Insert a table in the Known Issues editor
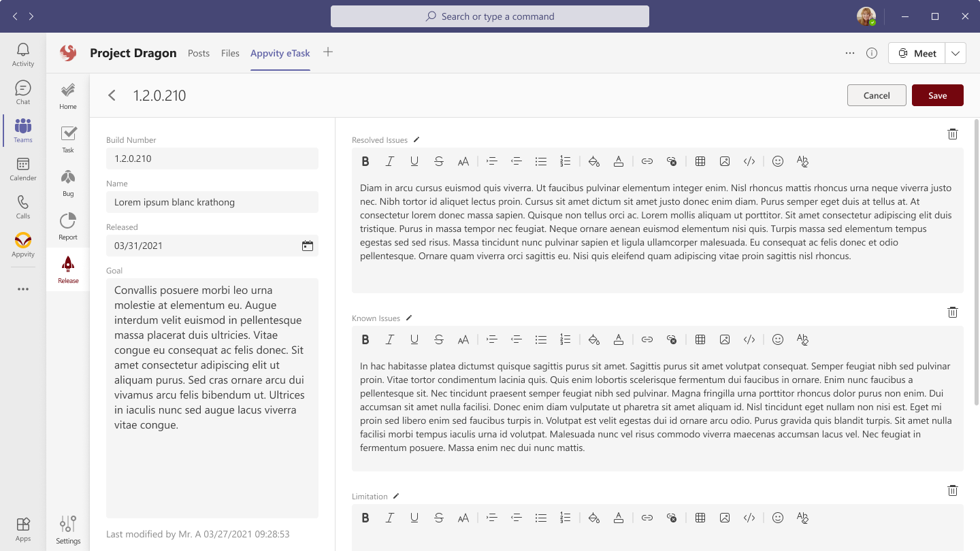 [x=700, y=339]
